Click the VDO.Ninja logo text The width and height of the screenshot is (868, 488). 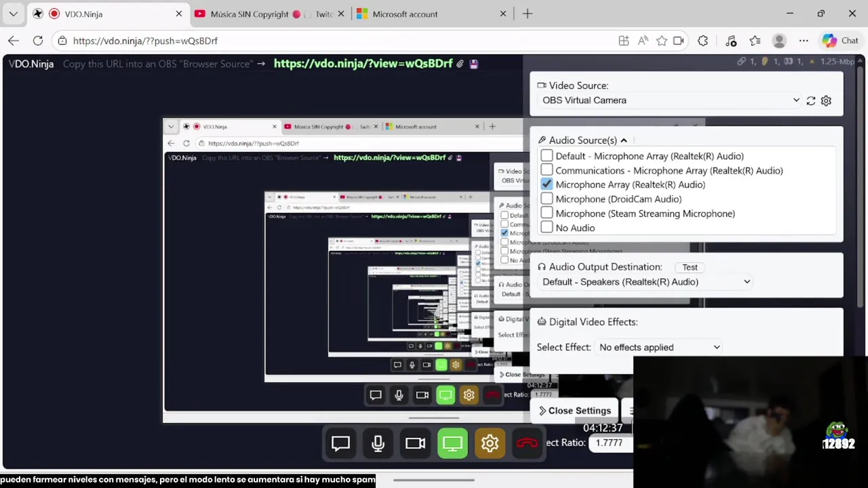(31, 64)
